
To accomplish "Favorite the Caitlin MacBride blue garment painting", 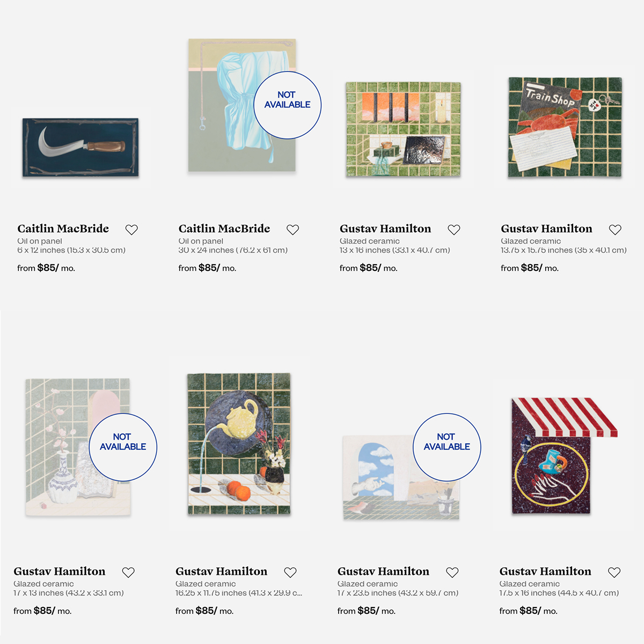I will click(x=292, y=230).
